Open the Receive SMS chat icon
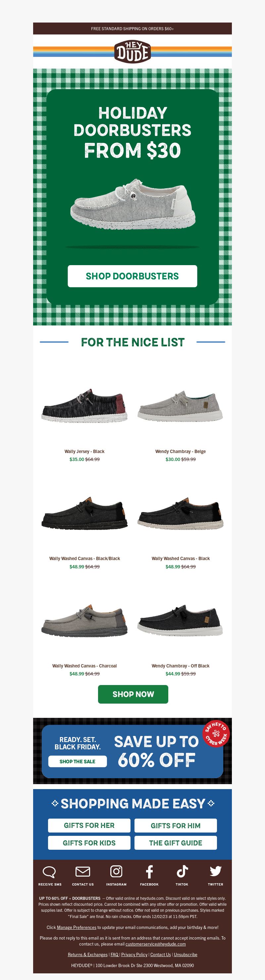The image size is (265, 980). point(49,872)
